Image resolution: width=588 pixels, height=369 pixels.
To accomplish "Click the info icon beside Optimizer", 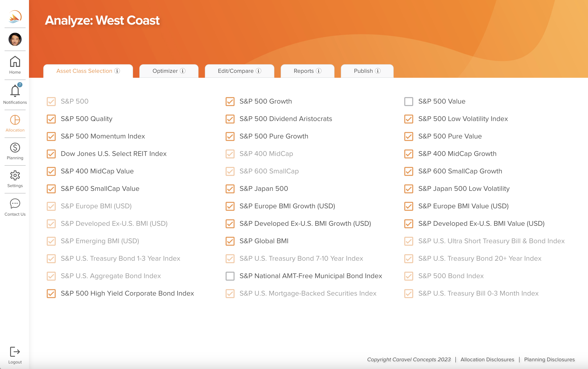I will pos(183,71).
